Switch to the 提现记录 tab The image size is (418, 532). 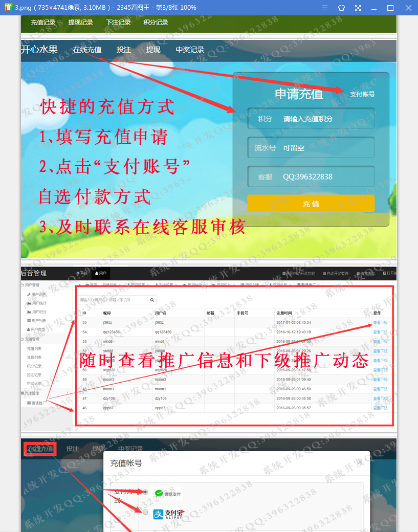click(x=80, y=23)
